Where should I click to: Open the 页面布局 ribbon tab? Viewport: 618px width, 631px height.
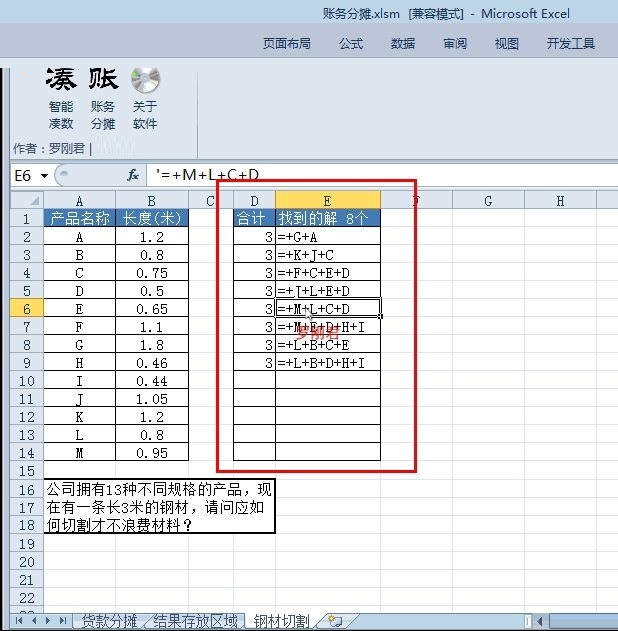[x=286, y=43]
